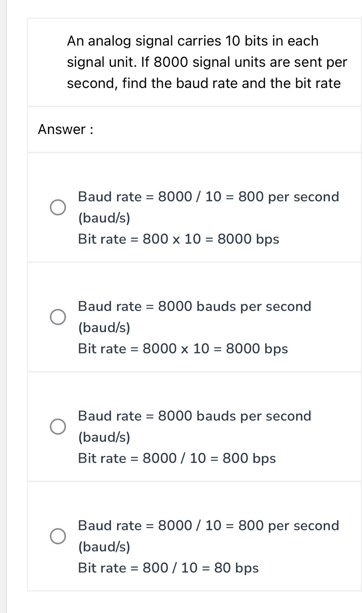Click "Bit rate = 8000 / 10 = 800 bps" text

(x=177, y=458)
